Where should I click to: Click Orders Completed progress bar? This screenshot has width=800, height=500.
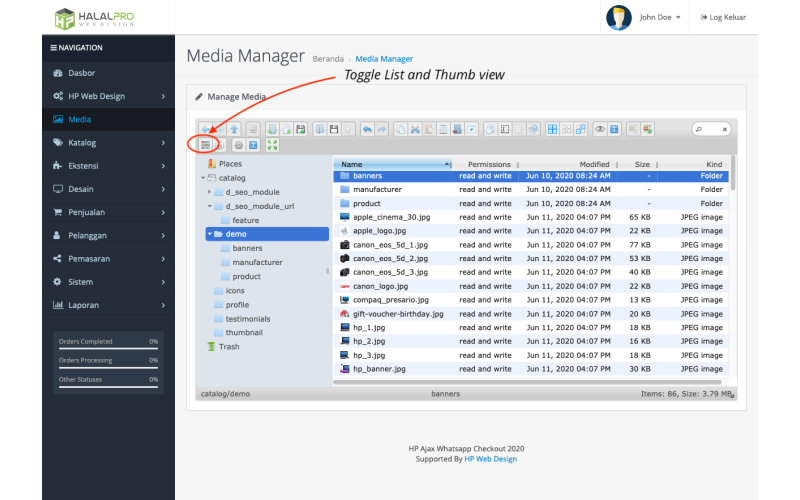click(108, 348)
